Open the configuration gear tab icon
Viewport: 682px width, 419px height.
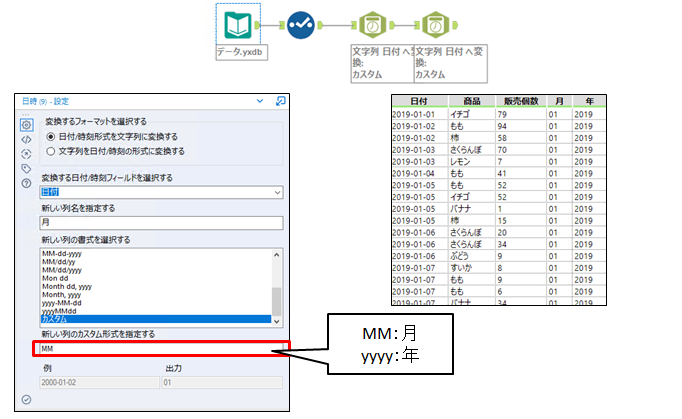click(26, 122)
